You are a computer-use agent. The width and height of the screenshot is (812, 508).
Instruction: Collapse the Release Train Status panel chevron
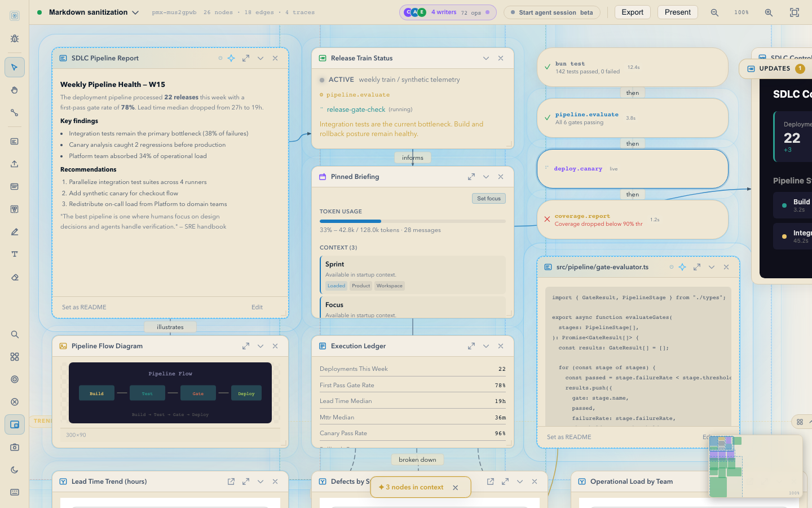486,58
